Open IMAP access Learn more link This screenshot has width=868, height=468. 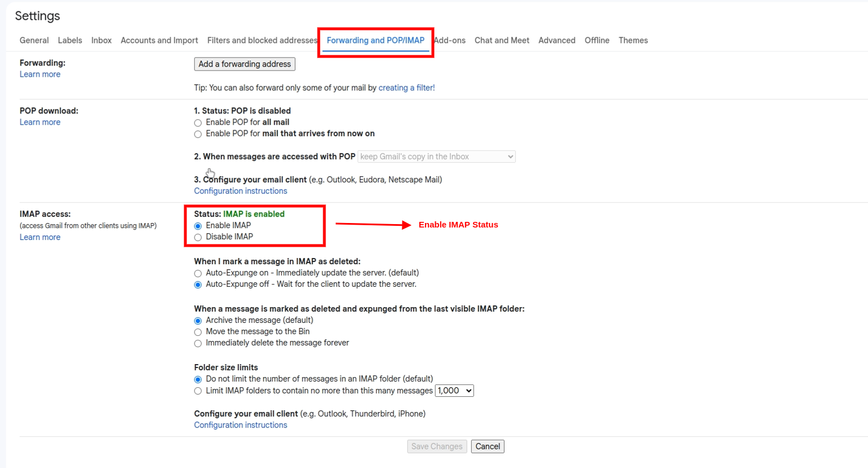click(x=40, y=237)
